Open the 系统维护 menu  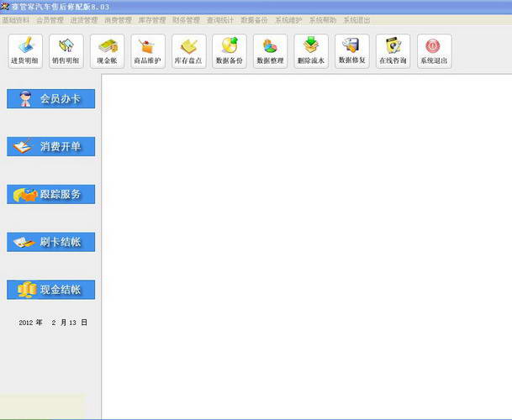(x=288, y=20)
